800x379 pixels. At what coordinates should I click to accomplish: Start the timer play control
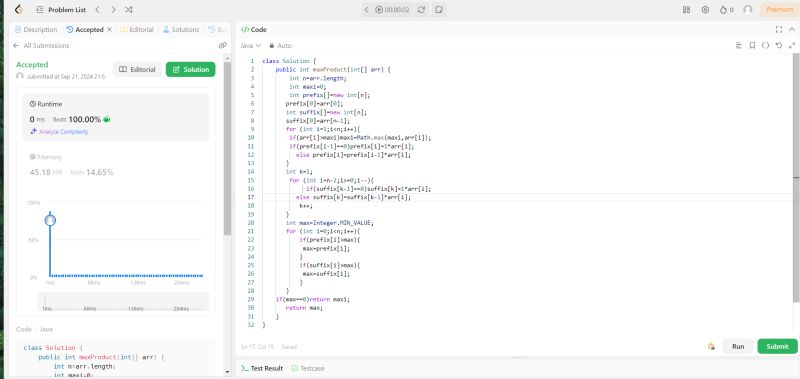tap(379, 10)
